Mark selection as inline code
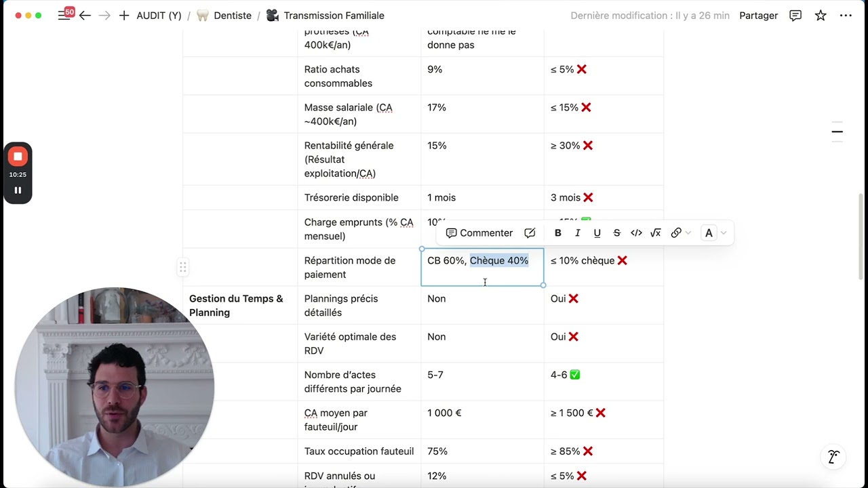The height and width of the screenshot is (488, 868). point(636,233)
